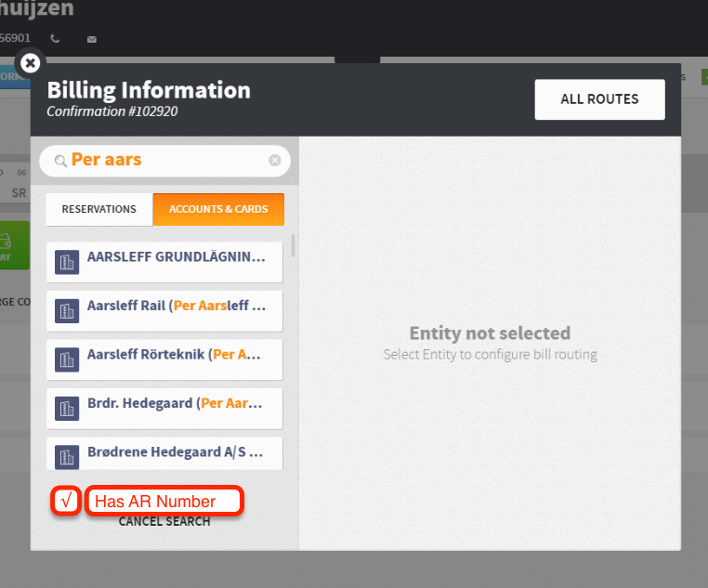The width and height of the screenshot is (708, 588).
Task: Open the ALL ROUTES view
Action: 599,99
